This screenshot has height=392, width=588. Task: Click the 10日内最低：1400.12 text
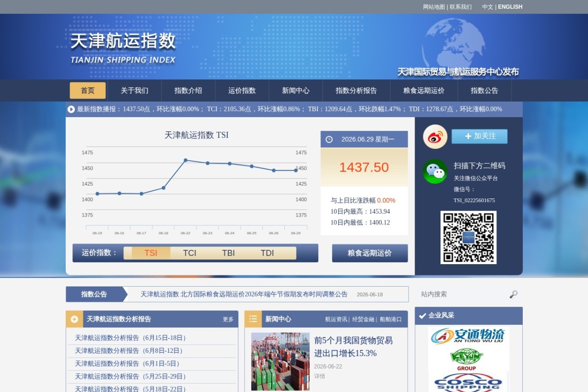tap(360, 222)
